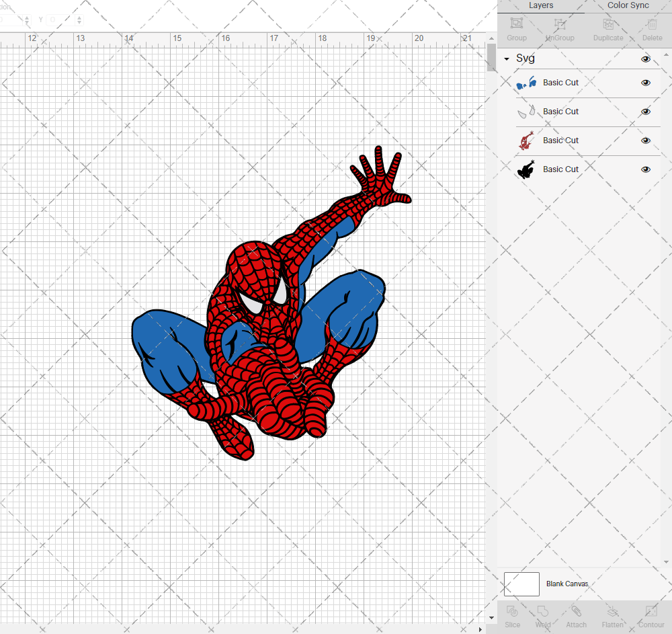This screenshot has width=672, height=634.
Task: Click the Blank Canvas color swatch
Action: pos(521,584)
